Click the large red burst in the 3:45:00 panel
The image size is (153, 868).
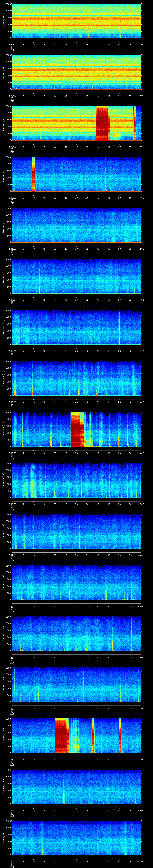click(x=77, y=430)
